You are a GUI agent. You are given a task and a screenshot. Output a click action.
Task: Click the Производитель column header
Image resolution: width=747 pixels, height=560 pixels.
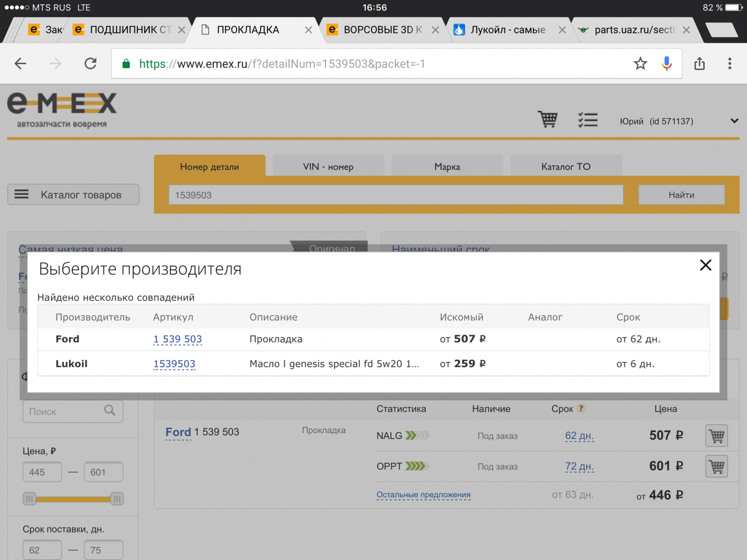93,317
